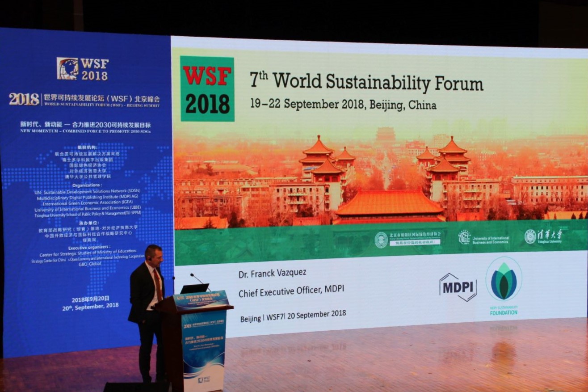Click the Beijing green economy association seal logo
588x392 pixels.
[381, 240]
